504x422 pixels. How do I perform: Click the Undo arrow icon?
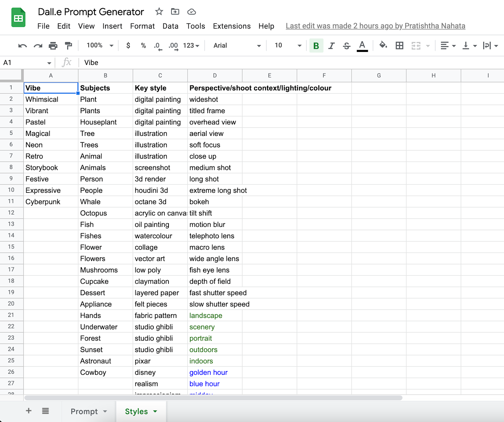point(22,46)
